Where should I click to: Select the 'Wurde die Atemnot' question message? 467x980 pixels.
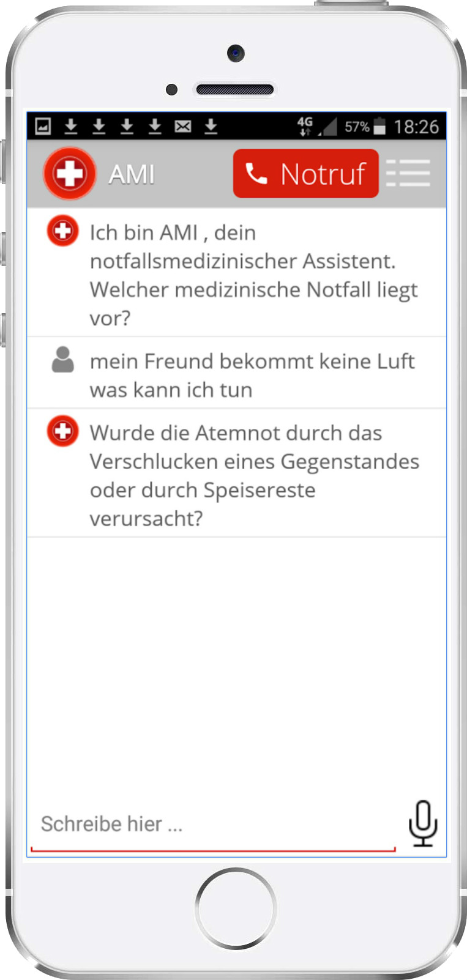[x=237, y=473]
